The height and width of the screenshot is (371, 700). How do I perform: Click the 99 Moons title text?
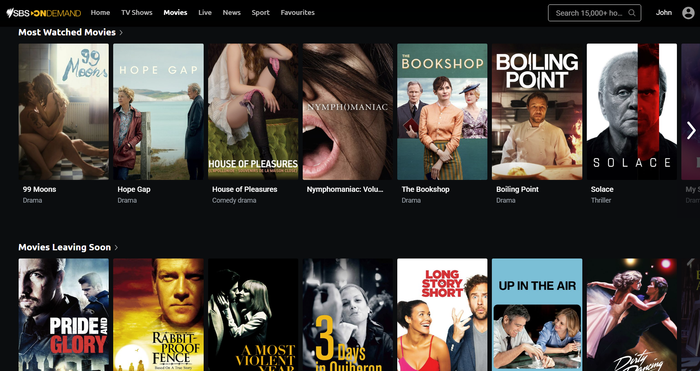point(39,189)
